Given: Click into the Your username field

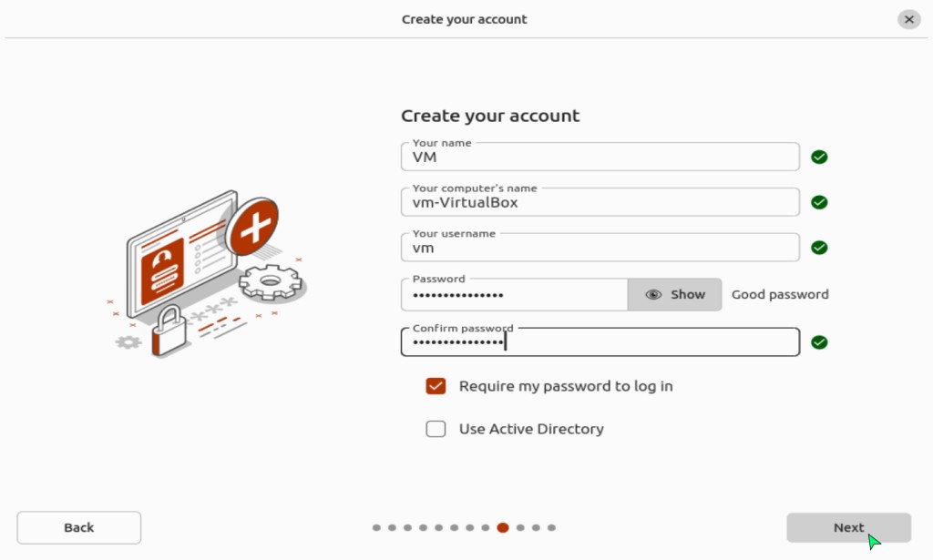Looking at the screenshot, I should [x=600, y=248].
